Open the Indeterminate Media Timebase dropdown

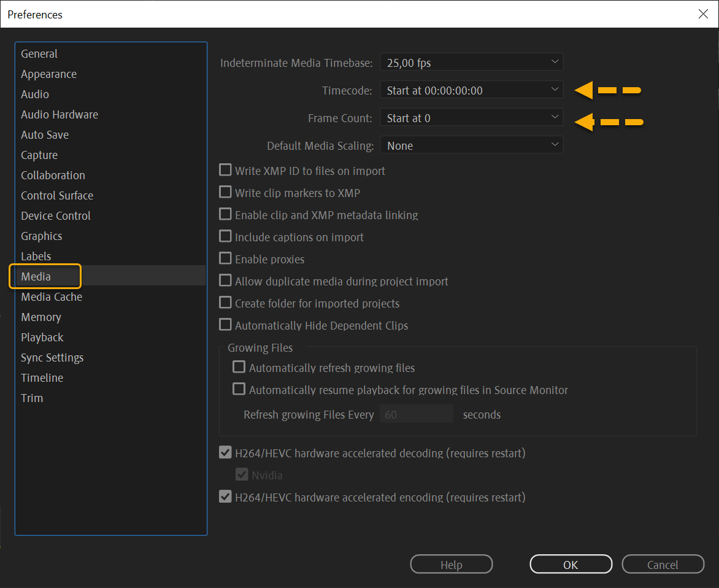point(471,61)
